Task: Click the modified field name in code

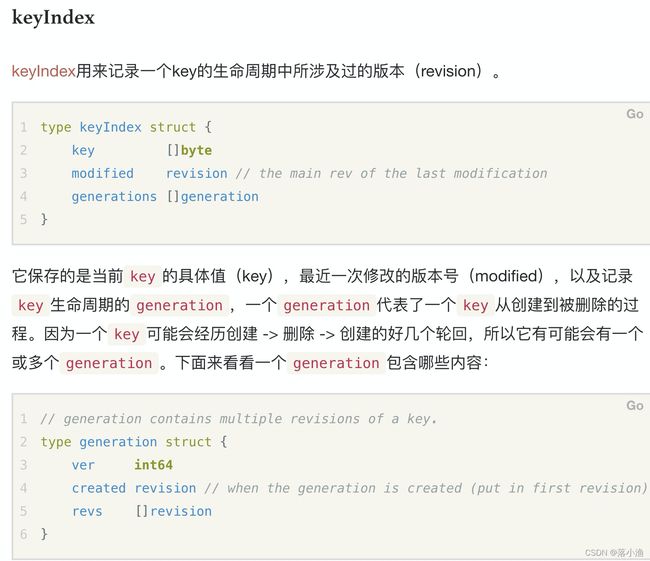Action: click(102, 173)
